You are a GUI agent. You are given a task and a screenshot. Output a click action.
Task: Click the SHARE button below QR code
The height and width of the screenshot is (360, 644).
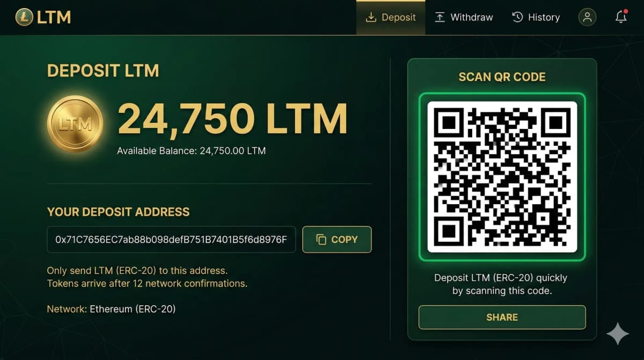click(502, 317)
